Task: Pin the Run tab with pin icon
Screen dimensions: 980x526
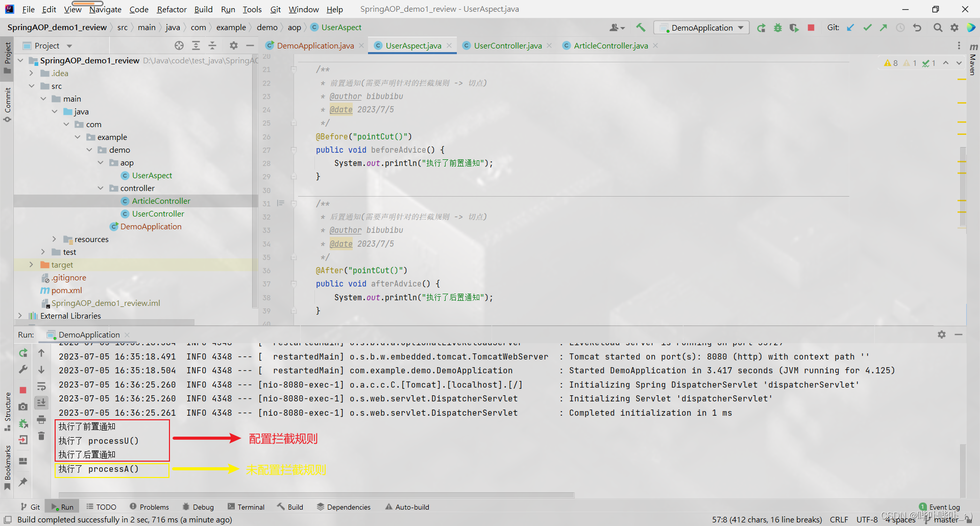Action: click(23, 482)
